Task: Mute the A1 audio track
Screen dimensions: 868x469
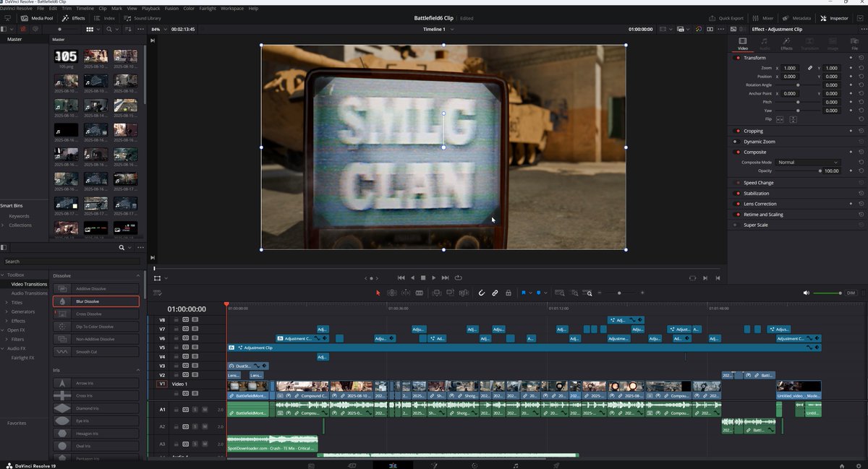Action: (204, 408)
